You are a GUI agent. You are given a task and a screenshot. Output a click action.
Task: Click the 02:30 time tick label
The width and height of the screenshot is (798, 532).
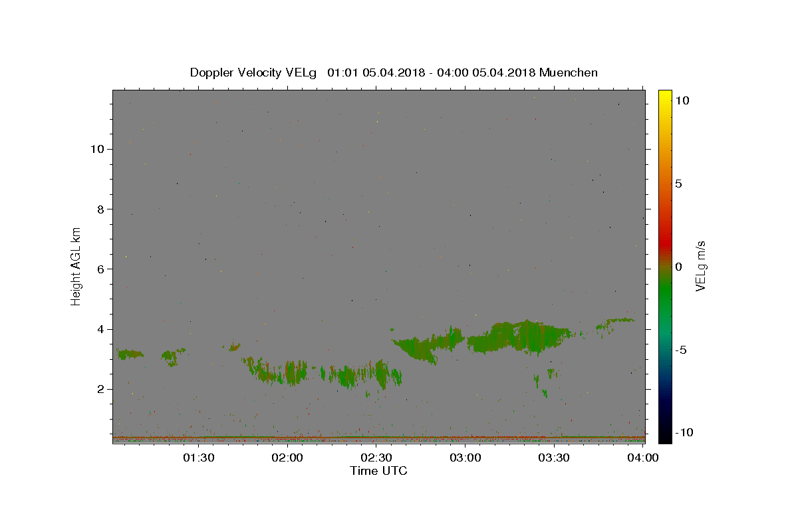(x=376, y=458)
